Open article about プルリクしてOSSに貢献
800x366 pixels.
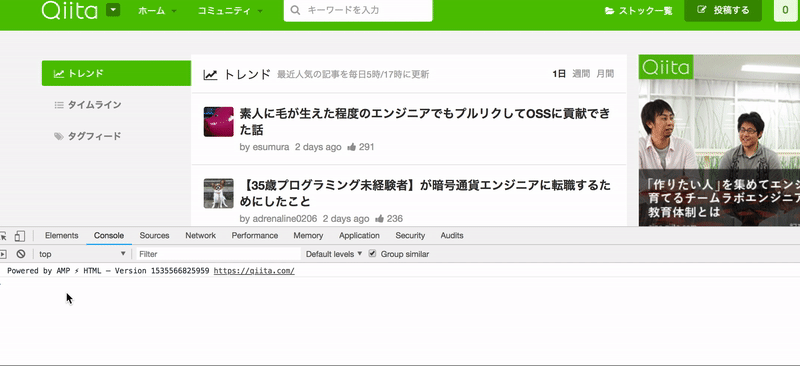click(x=424, y=121)
